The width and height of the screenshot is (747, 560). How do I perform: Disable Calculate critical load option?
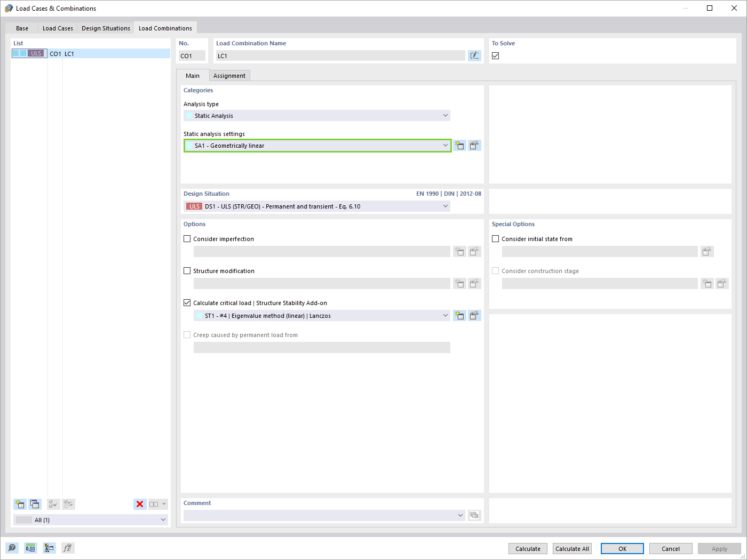(187, 302)
